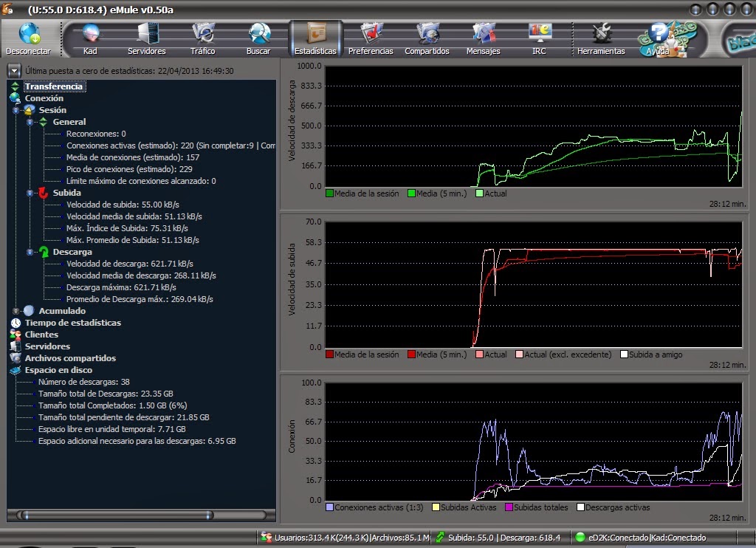Click the Subida a amigo white swatch
The height and width of the screenshot is (548, 756).
[x=624, y=355]
